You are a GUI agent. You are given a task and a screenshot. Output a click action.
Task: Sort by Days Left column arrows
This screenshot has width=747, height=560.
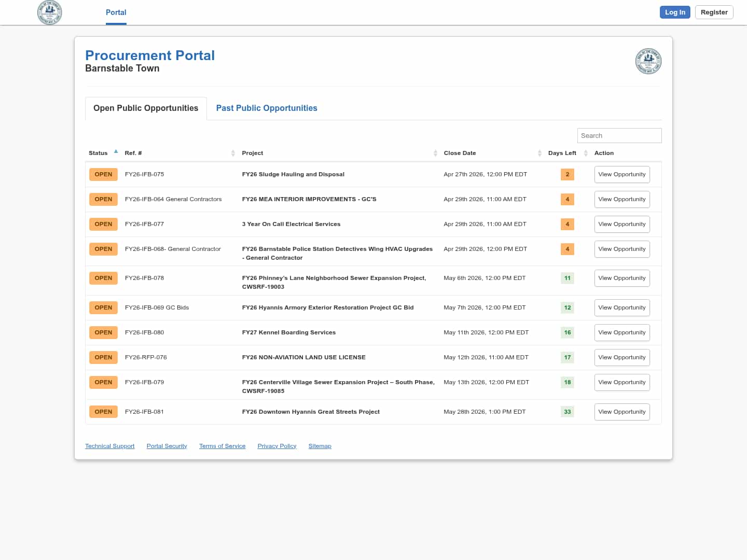pyautogui.click(x=586, y=153)
